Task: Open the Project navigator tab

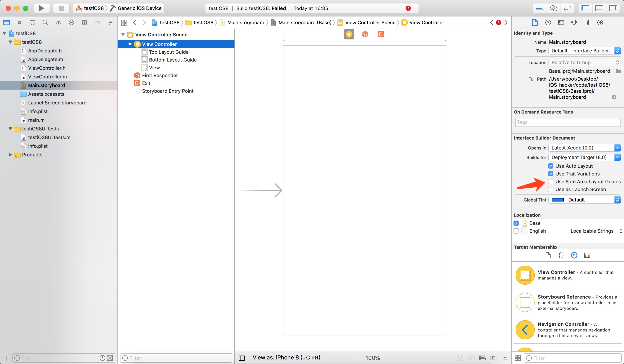Action: [x=6, y=23]
